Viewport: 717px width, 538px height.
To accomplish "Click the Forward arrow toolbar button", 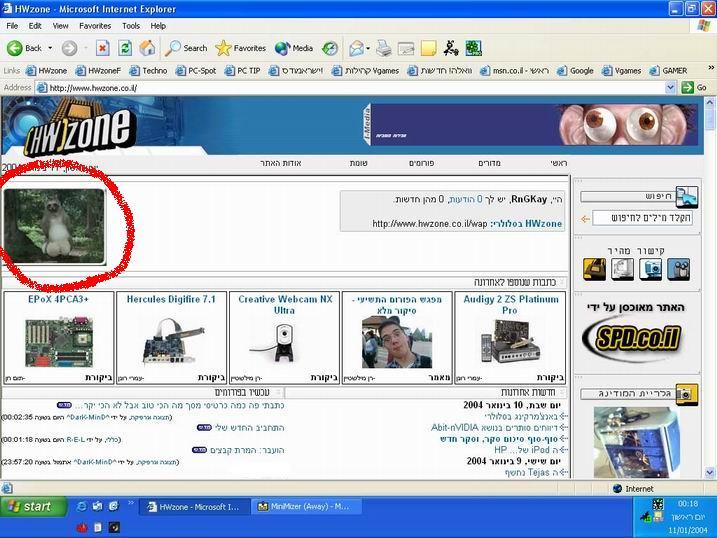I will [x=70, y=48].
